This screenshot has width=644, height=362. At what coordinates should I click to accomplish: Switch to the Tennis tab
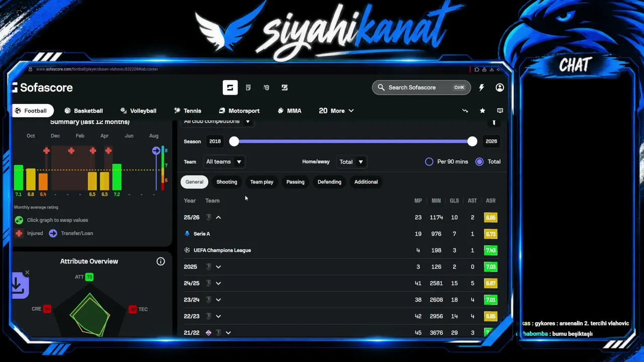[188, 111]
